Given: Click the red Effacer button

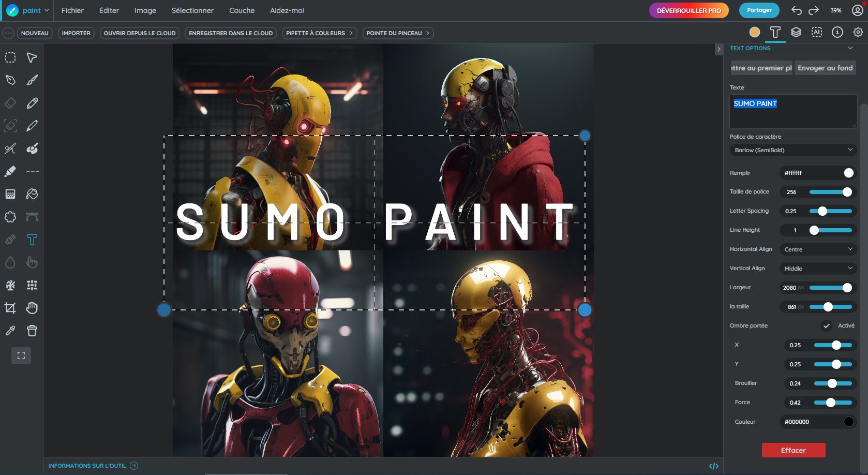Looking at the screenshot, I should 794,450.
